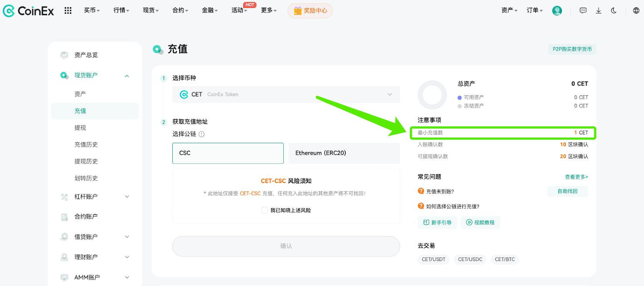Select the CSC chain option
Image resolution: width=644 pixels, height=286 pixels.
click(228, 153)
